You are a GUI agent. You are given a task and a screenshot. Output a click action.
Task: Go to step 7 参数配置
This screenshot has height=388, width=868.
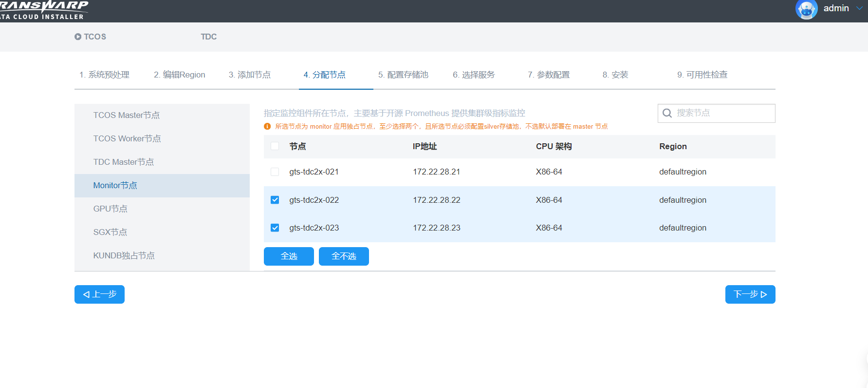click(549, 75)
